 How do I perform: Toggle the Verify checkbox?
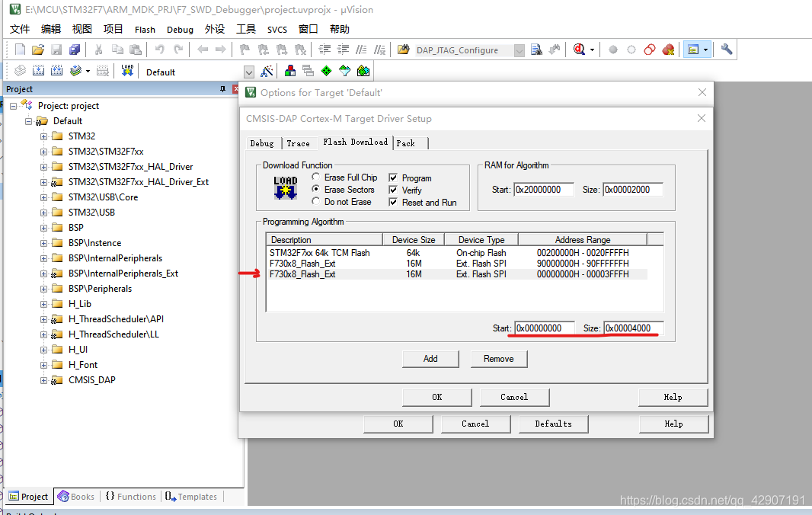393,190
